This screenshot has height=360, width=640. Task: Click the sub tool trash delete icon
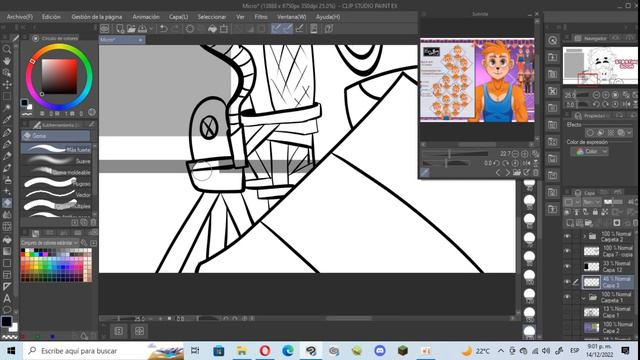(x=93, y=222)
